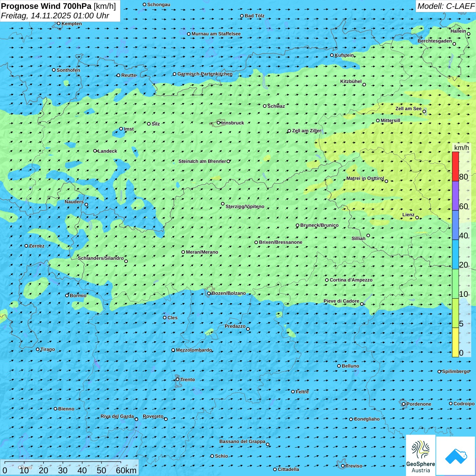This screenshot has height=476, width=476.
Task: Click the 'Prognose Wind 700hPa' title
Action: 46,6
